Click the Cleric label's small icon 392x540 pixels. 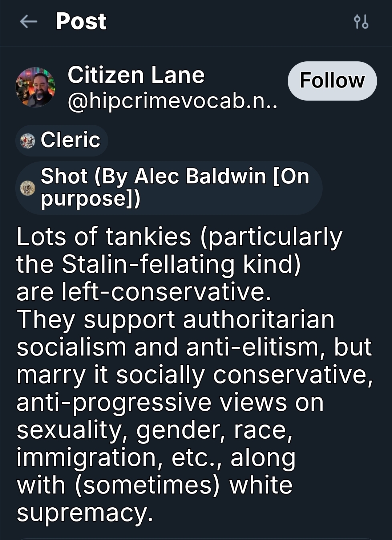click(x=28, y=141)
